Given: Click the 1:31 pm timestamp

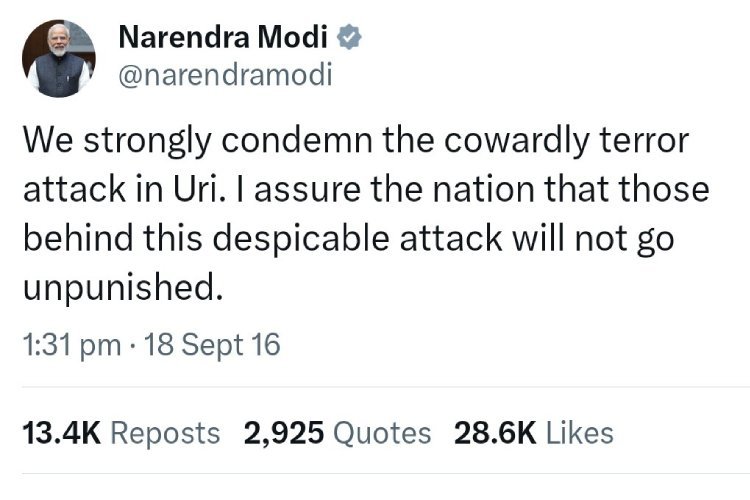Looking at the screenshot, I should (72, 346).
